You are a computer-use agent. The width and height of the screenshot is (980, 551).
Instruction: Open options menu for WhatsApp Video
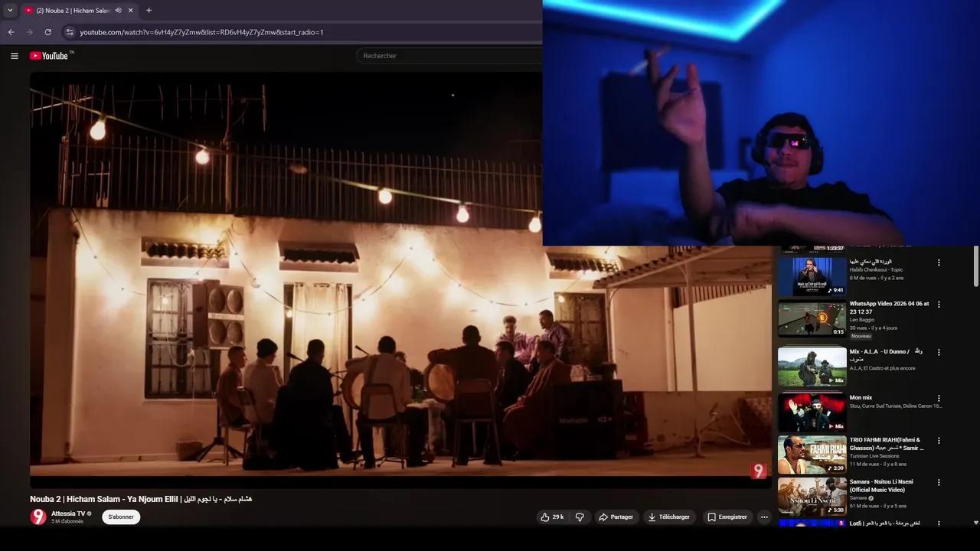click(x=939, y=305)
